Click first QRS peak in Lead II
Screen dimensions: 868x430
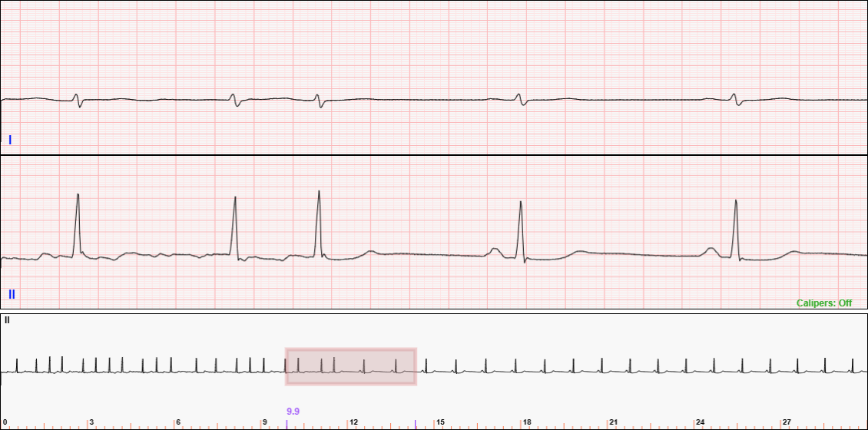click(78, 196)
